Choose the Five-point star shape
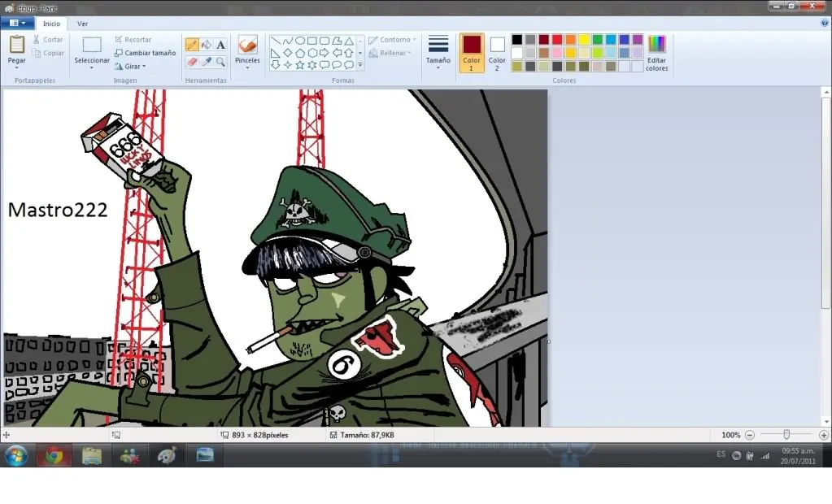The image size is (832, 504). click(x=300, y=65)
